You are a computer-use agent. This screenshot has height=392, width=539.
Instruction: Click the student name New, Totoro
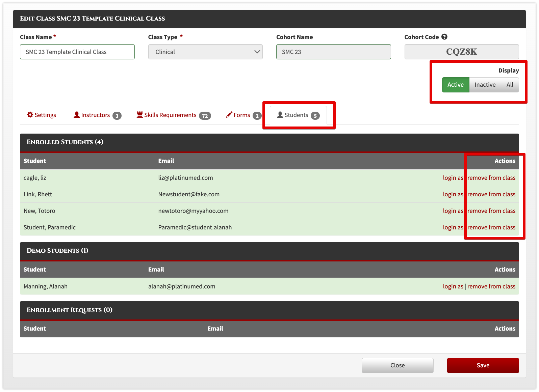pyautogui.click(x=39, y=211)
